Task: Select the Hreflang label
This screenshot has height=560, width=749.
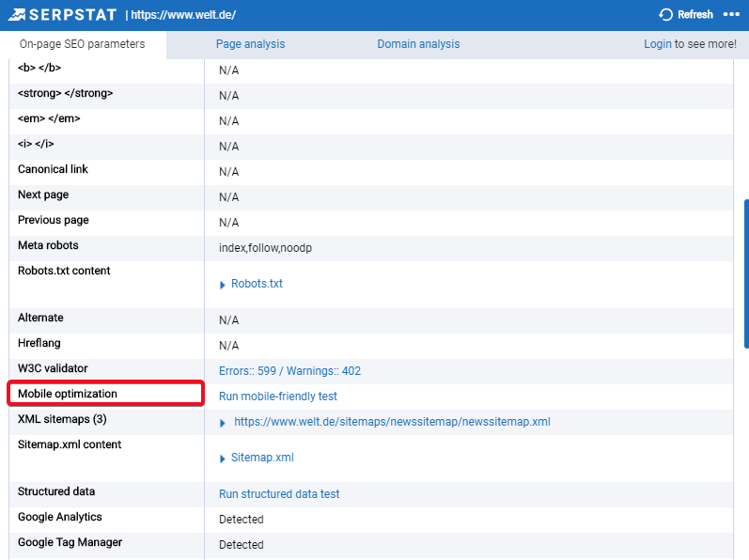Action: point(39,343)
